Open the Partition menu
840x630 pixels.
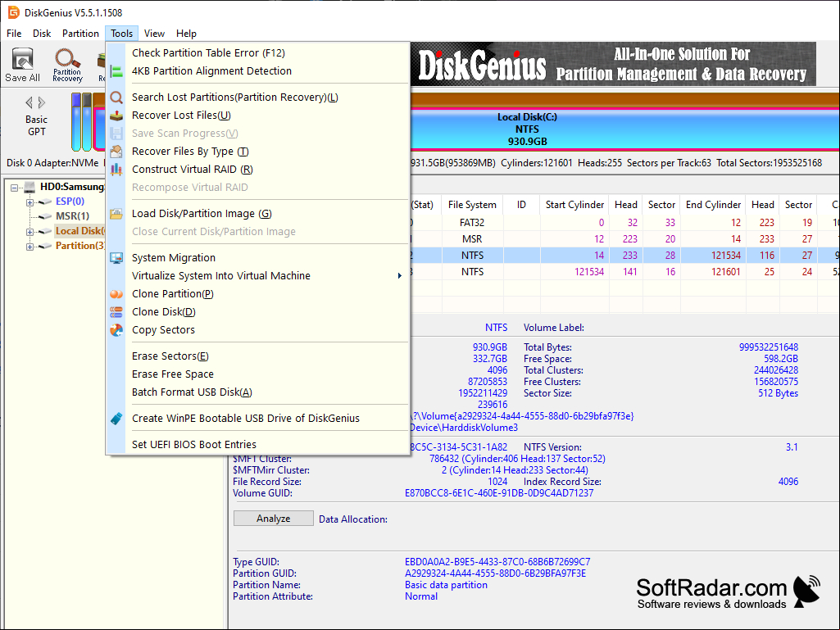coord(80,34)
